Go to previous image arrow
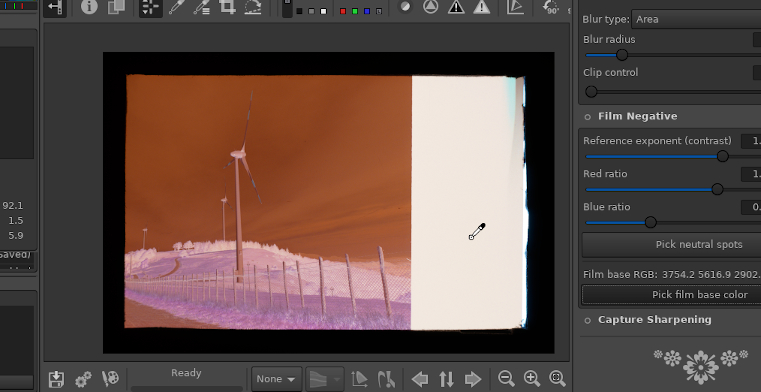Viewport: 761px width, 392px height. click(x=420, y=379)
